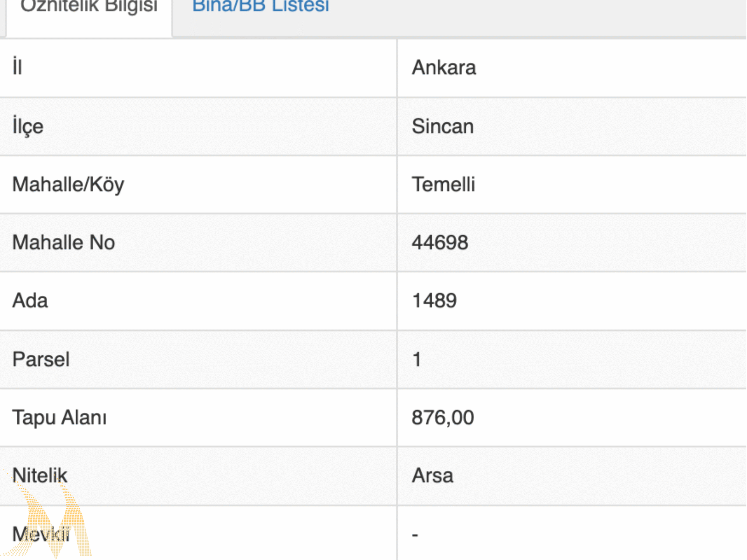Click the Ada value 1489
747x560 pixels.
click(434, 300)
